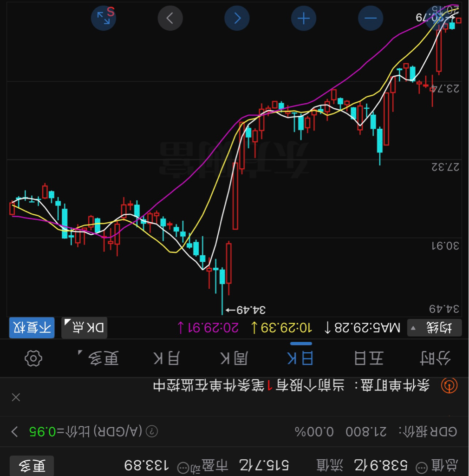Open the 不复权 adjustment selector
This screenshot has width=469, height=476.
pyautogui.click(x=32, y=328)
